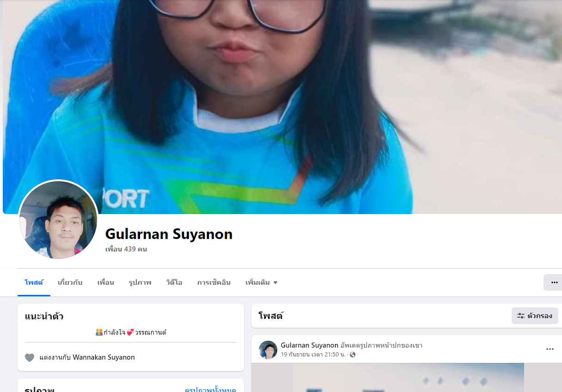Open the วิดีโอ tab
562x392 pixels.
pos(174,282)
